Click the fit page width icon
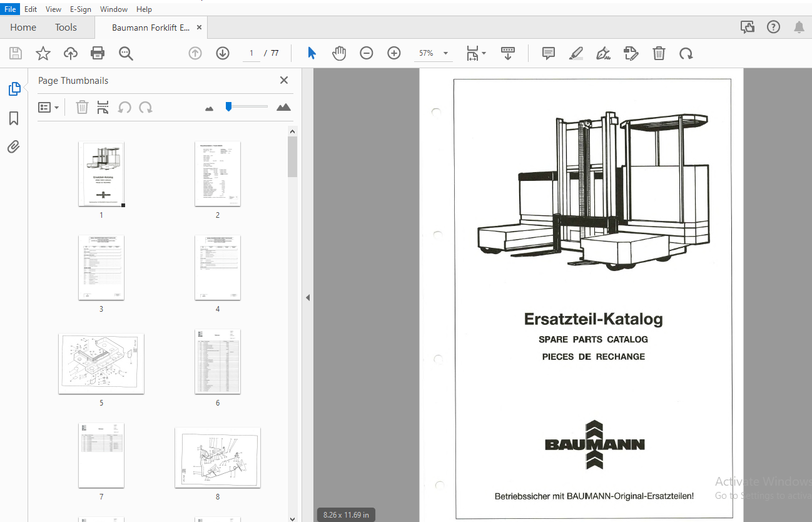This screenshot has height=522, width=812. 472,53
